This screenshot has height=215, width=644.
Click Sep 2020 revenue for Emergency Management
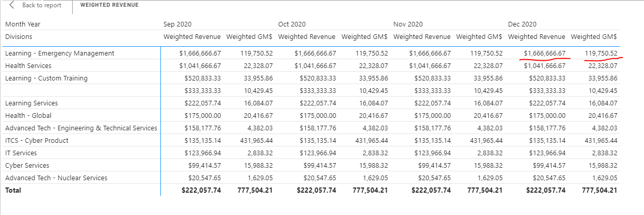pos(200,53)
